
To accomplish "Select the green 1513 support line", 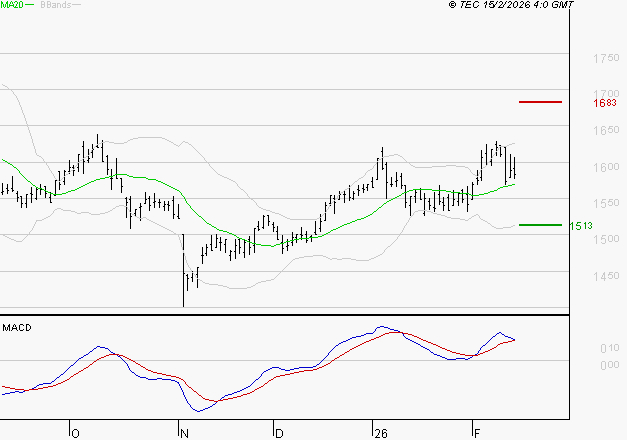I will click(x=540, y=225).
